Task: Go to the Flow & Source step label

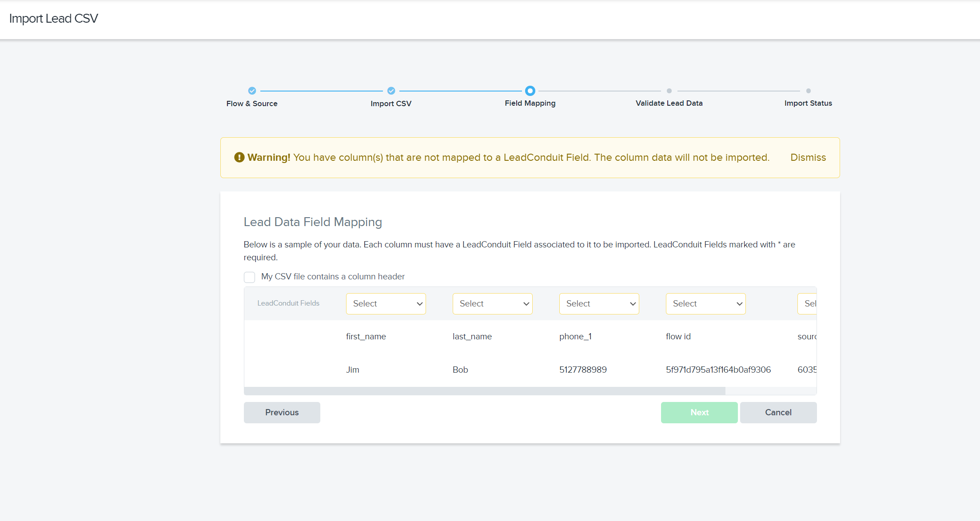Action: point(252,103)
